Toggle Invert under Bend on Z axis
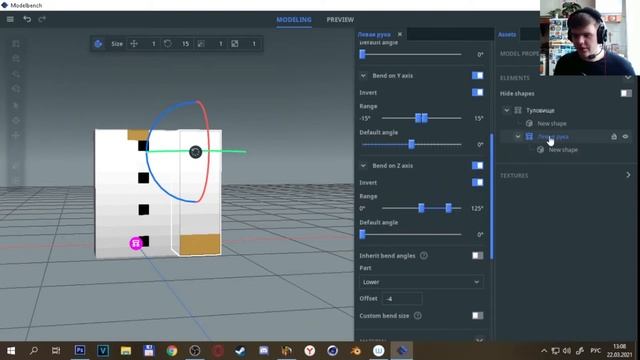Screen dimensions: 640x360 pyautogui.click(x=477, y=182)
